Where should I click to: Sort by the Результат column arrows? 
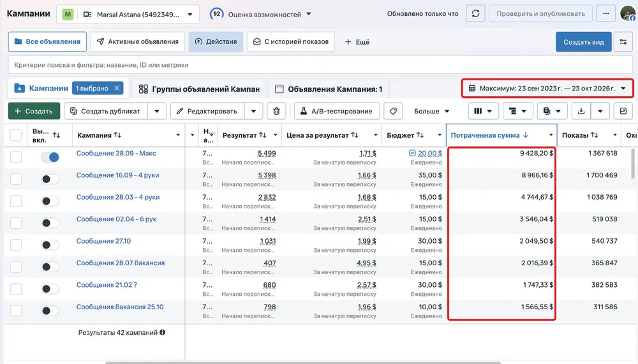pyautogui.click(x=263, y=135)
